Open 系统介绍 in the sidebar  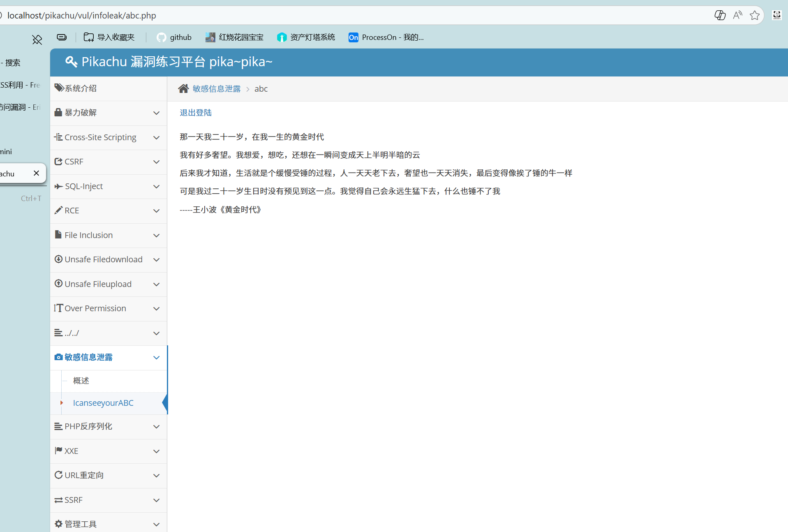pos(81,88)
